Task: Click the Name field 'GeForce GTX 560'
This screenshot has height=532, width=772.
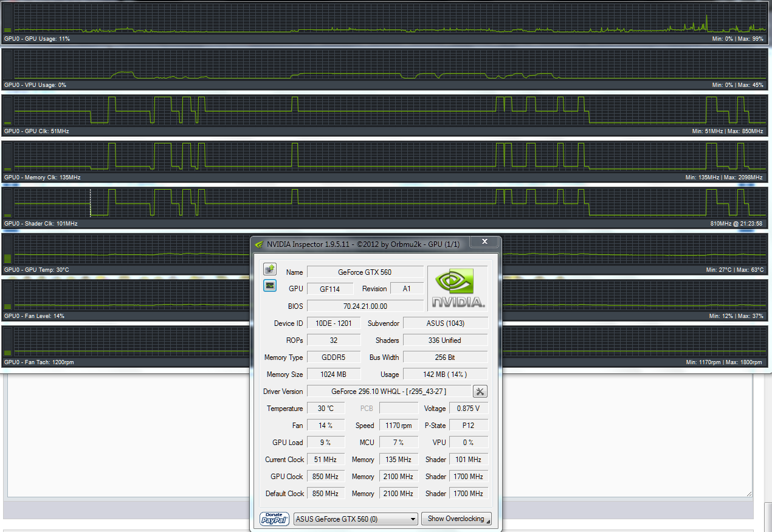Action: tap(365, 272)
